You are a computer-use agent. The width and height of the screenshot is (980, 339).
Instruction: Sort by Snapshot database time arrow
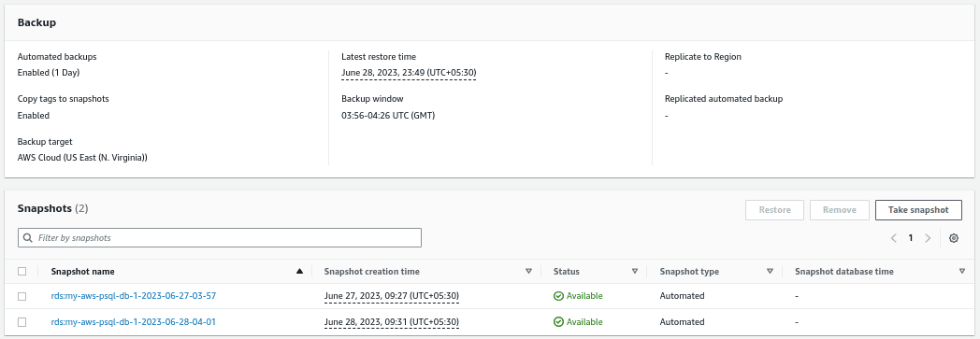pos(962,271)
